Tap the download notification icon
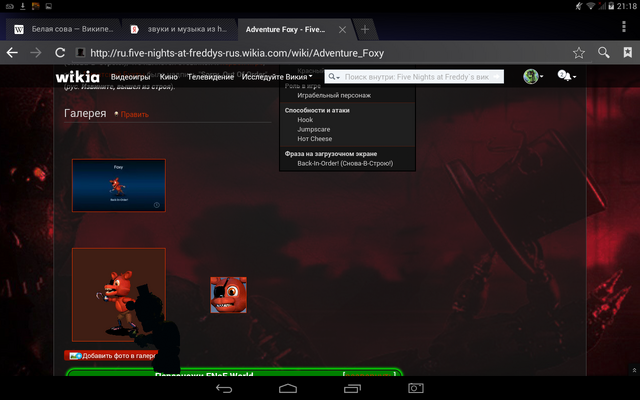640x400 pixels. 22,6
